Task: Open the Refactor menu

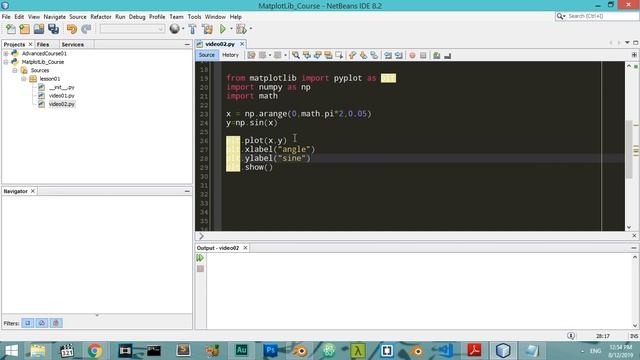Action: point(100,17)
